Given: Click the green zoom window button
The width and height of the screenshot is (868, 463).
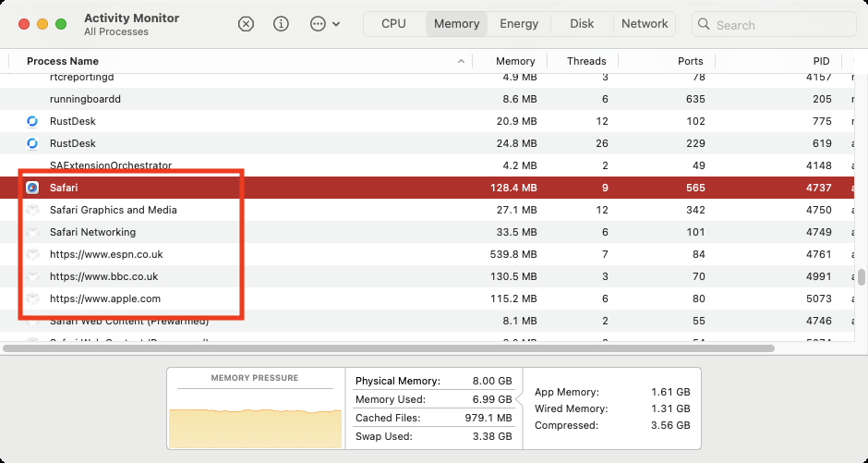Looking at the screenshot, I should (x=61, y=24).
